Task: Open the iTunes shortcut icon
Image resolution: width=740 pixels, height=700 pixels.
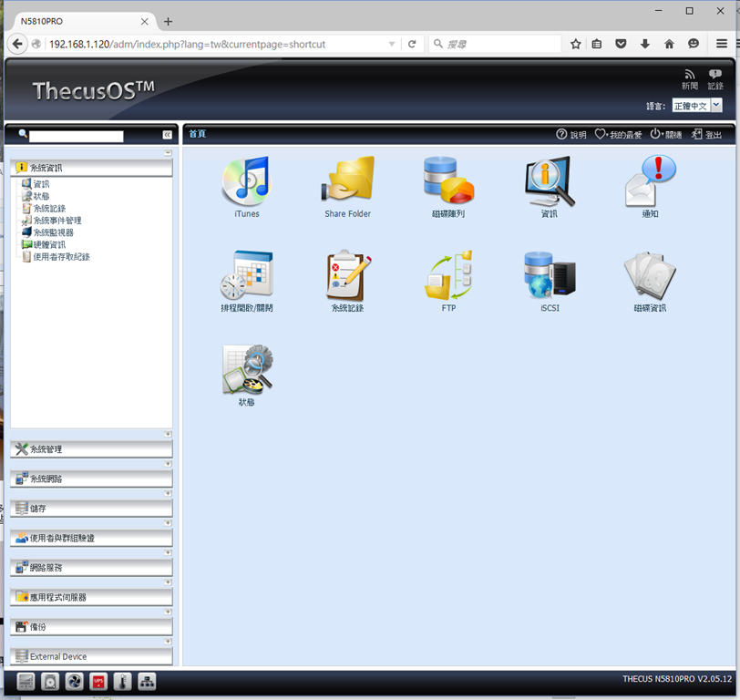Action: tap(247, 181)
